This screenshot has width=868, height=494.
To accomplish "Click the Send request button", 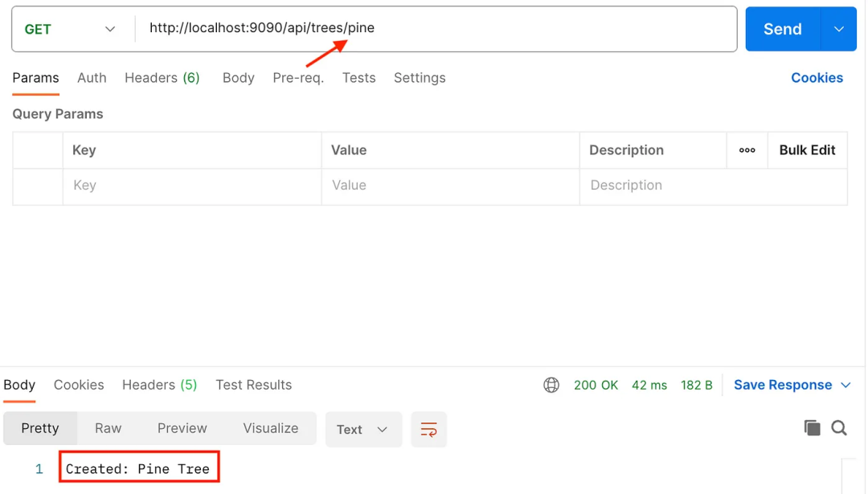I will (x=782, y=29).
